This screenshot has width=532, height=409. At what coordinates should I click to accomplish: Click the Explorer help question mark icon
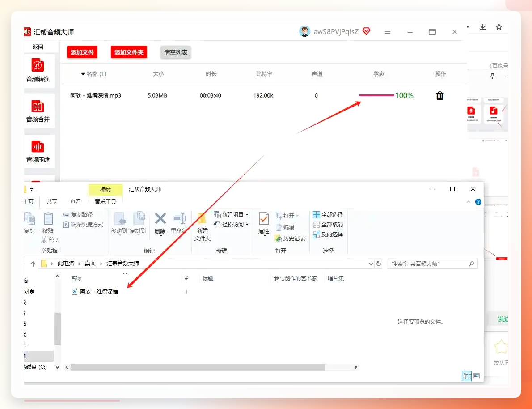(478, 202)
